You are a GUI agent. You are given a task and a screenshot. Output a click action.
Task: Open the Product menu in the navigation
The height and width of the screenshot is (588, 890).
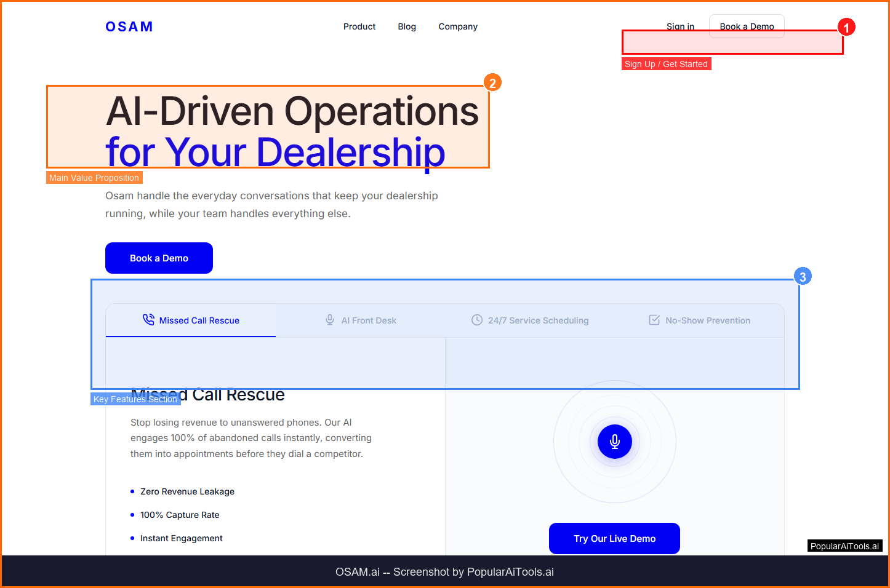click(359, 26)
